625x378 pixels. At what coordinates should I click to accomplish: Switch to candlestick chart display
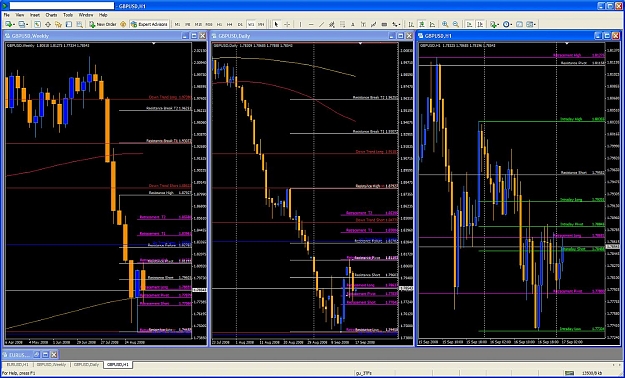tap(421, 24)
